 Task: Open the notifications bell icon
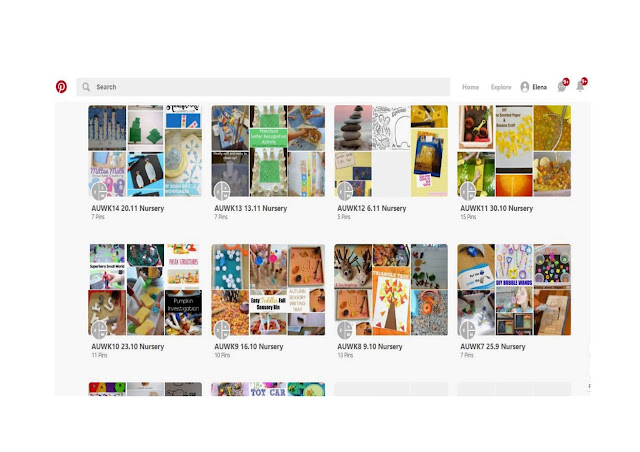coord(580,87)
